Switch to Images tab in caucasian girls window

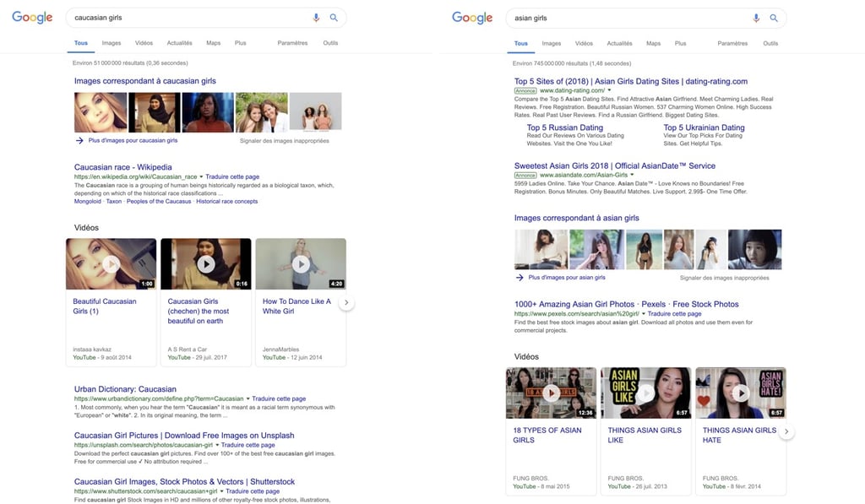click(112, 43)
